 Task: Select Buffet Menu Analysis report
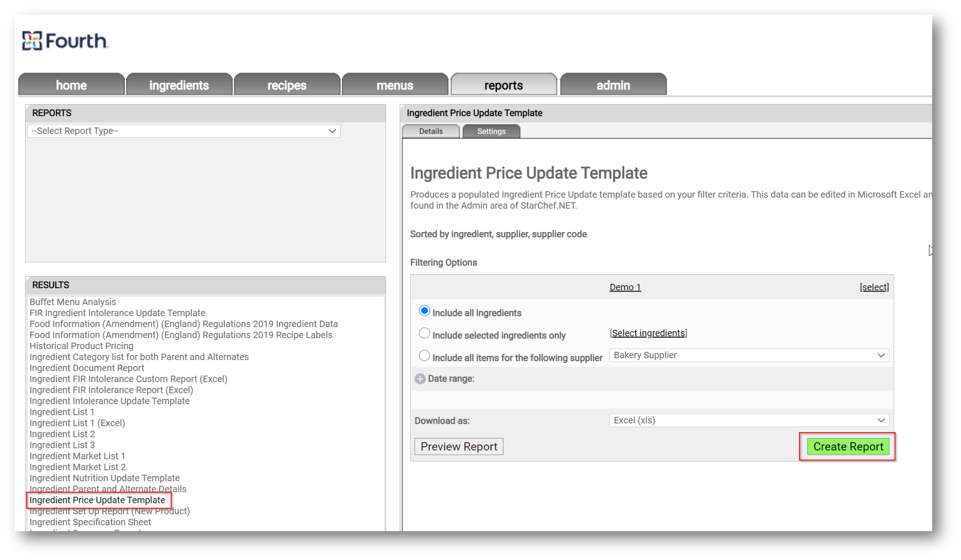(x=73, y=302)
